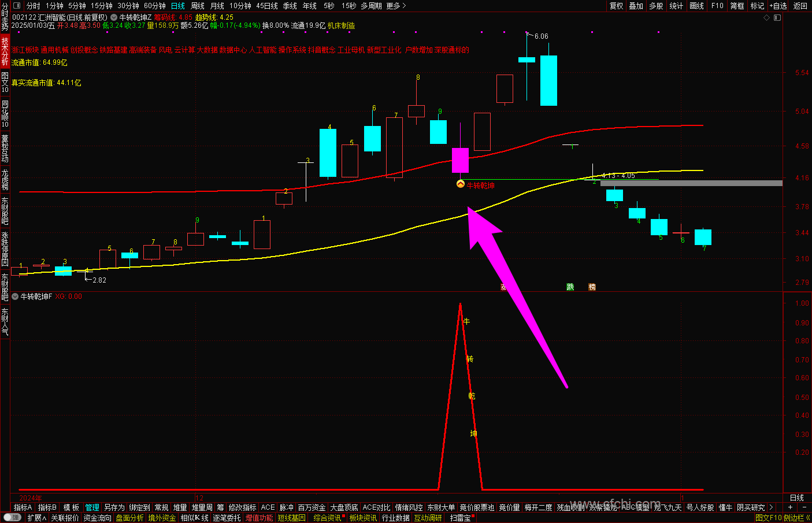Toggle the switch at bottom left
Viewport: 812px width, 523px height.
tap(12, 518)
